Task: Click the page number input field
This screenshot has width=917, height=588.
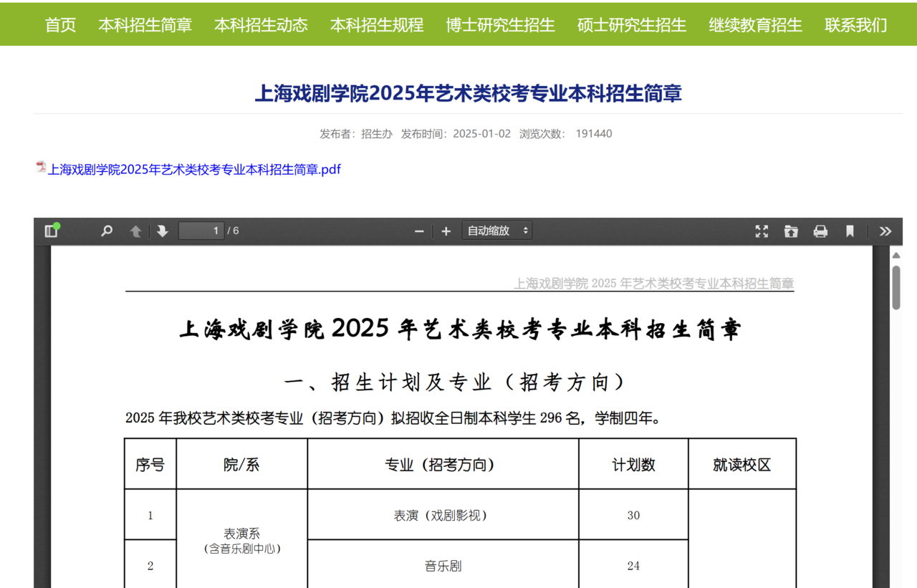Action: pos(201,231)
